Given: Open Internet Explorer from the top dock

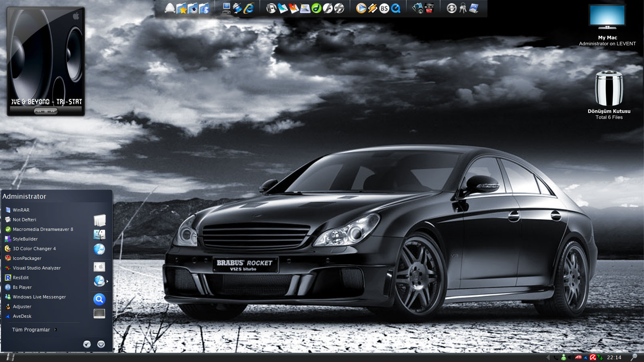Looking at the screenshot, I should (x=249, y=8).
